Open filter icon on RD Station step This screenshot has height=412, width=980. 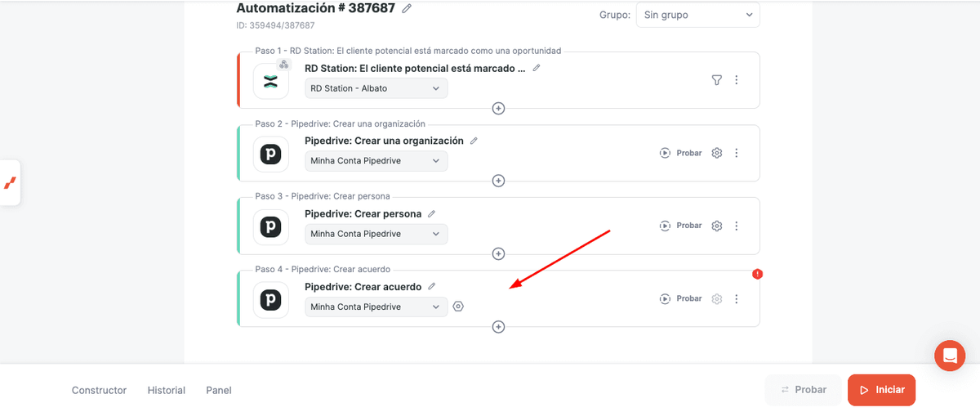(x=716, y=80)
